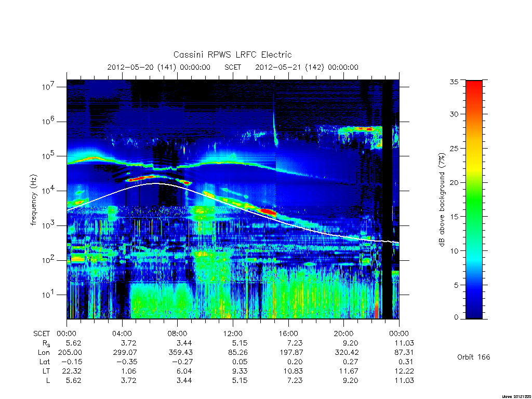Viewport: 532px width, 399px height.
Task: Click the Lat value '-0.35'
Action: pos(127,362)
